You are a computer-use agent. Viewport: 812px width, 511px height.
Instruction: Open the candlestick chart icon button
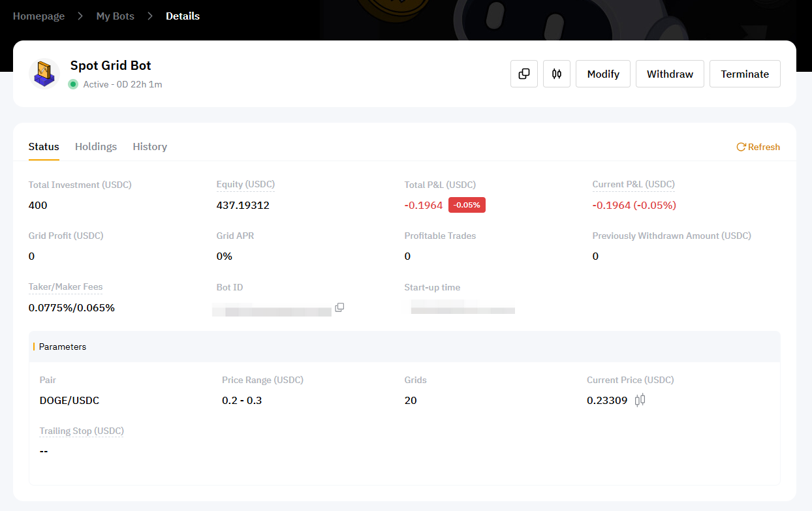557,74
